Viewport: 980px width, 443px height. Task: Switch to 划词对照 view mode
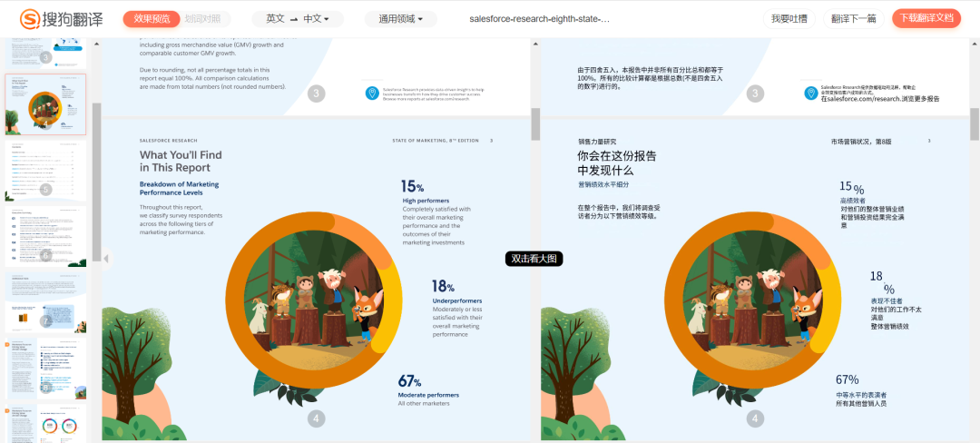202,19
